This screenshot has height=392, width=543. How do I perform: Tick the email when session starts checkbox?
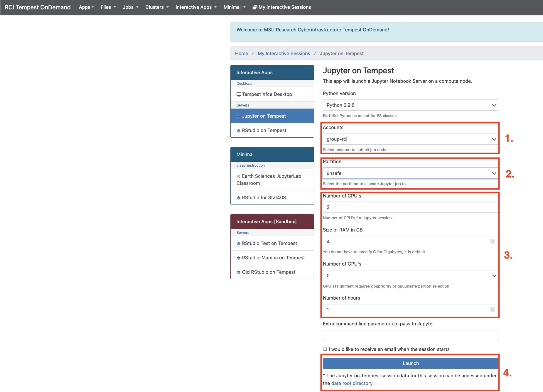click(325, 349)
